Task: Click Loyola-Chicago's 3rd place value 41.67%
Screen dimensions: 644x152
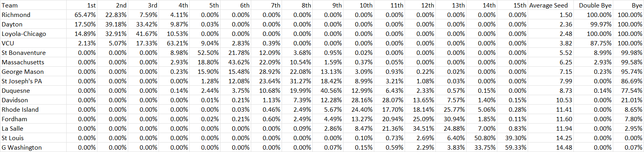Action: point(143,34)
